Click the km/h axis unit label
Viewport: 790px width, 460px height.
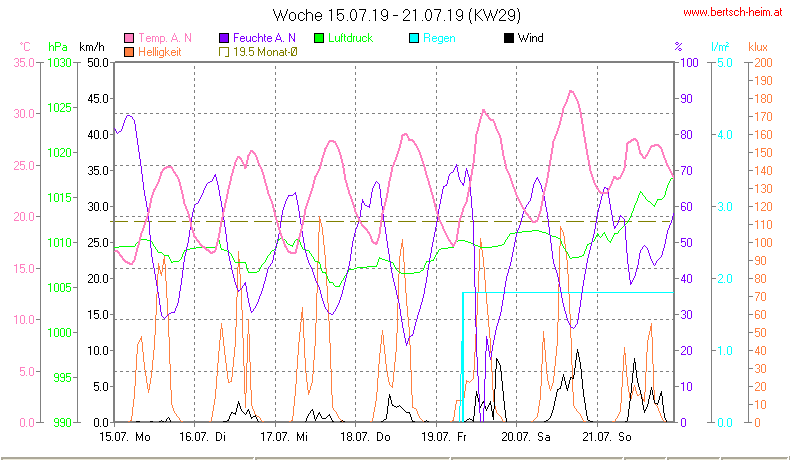[x=92, y=47]
